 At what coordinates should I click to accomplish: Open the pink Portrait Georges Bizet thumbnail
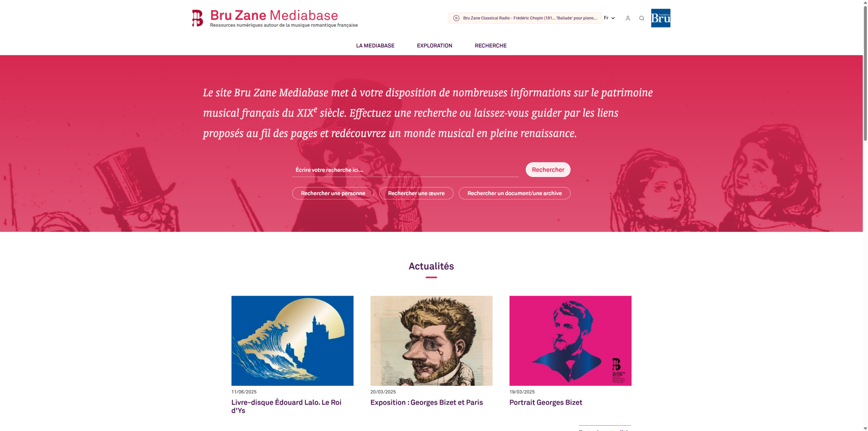570,340
